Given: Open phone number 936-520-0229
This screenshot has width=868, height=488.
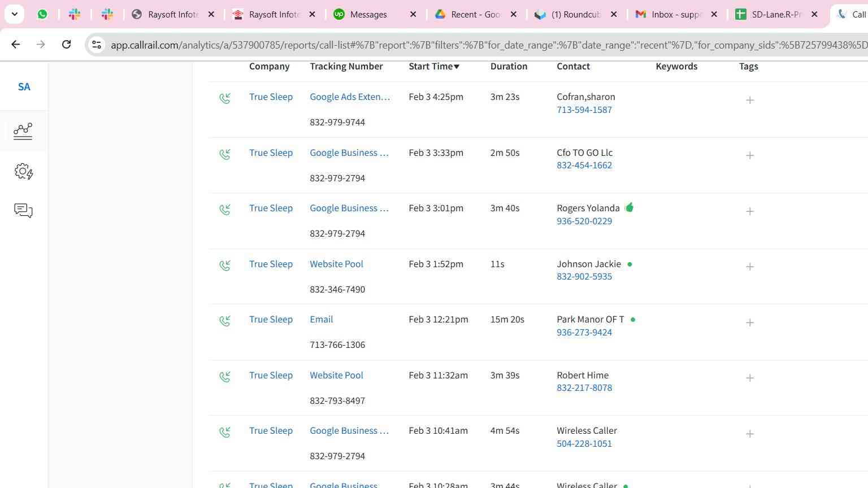Looking at the screenshot, I should click(584, 221).
